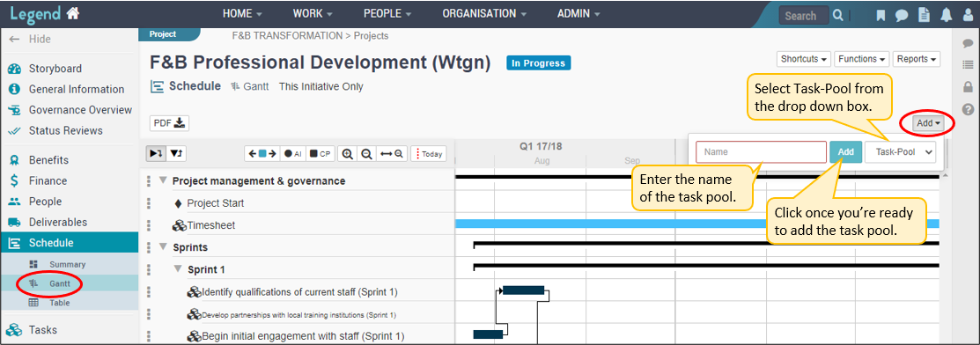Open the Table schedule view
Viewport: 980px width, 345px height.
point(59,303)
